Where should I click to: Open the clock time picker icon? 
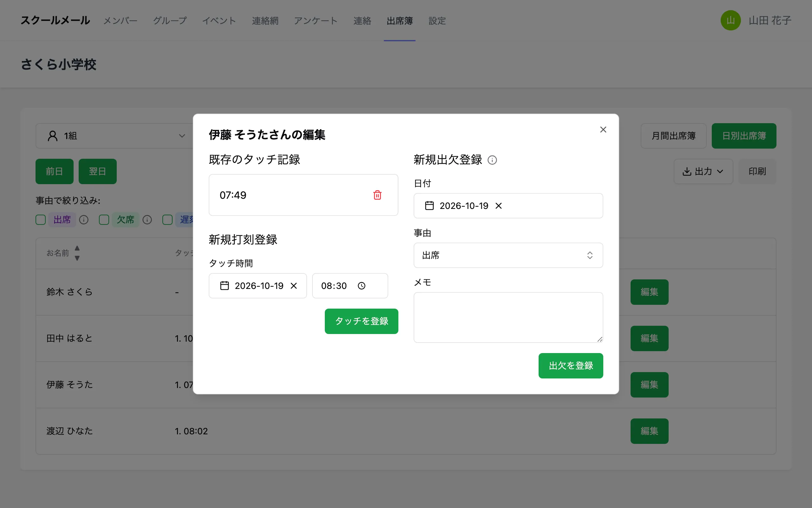click(x=361, y=285)
